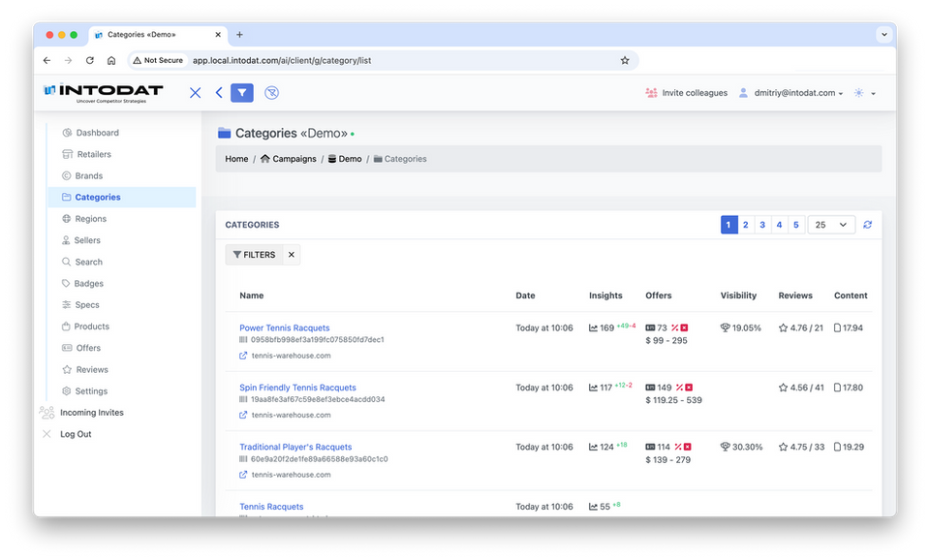Image resolution: width=930 pixels, height=560 pixels.
Task: Toggle the blue filter funnel button
Action: (242, 93)
